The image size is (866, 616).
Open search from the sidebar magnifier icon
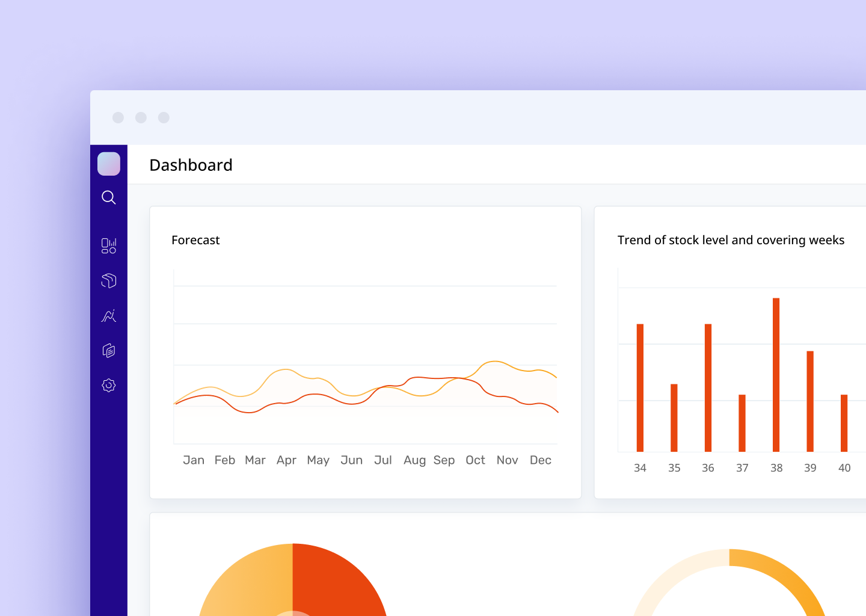pyautogui.click(x=109, y=197)
